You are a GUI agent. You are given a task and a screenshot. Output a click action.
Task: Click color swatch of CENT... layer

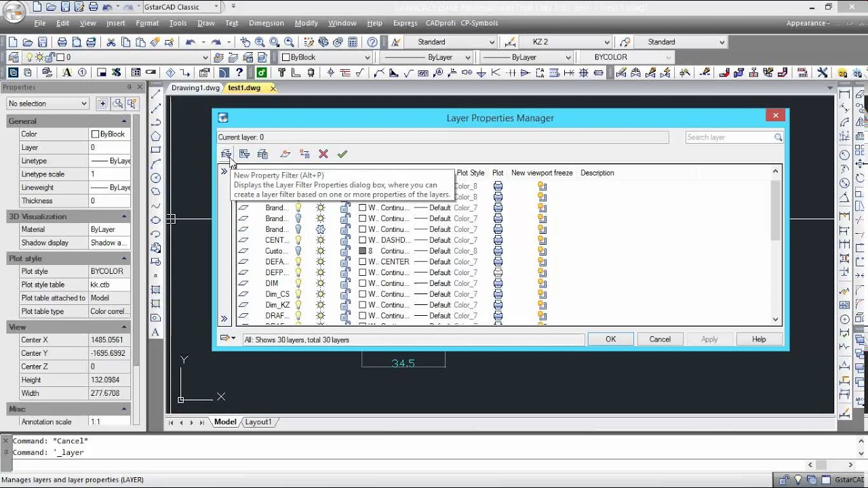pos(362,240)
